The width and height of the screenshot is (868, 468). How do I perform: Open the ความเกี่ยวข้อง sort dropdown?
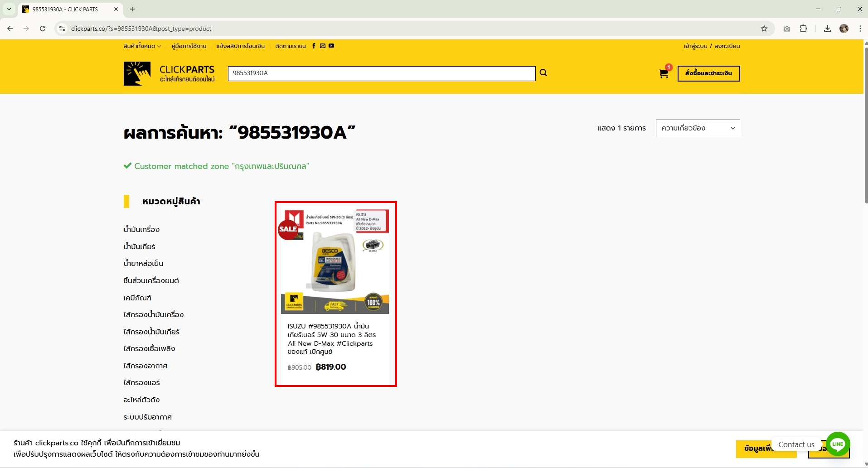click(x=698, y=128)
